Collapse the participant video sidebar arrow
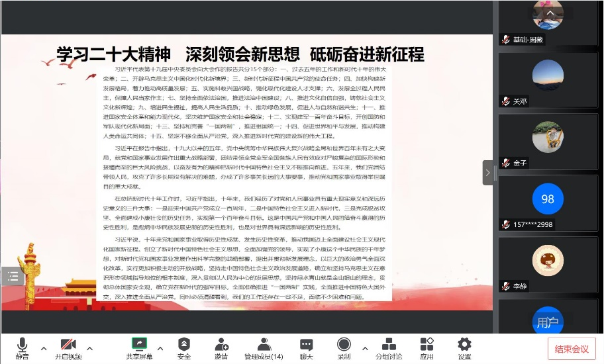Image resolution: width=604 pixels, height=364 pixels. [488, 173]
